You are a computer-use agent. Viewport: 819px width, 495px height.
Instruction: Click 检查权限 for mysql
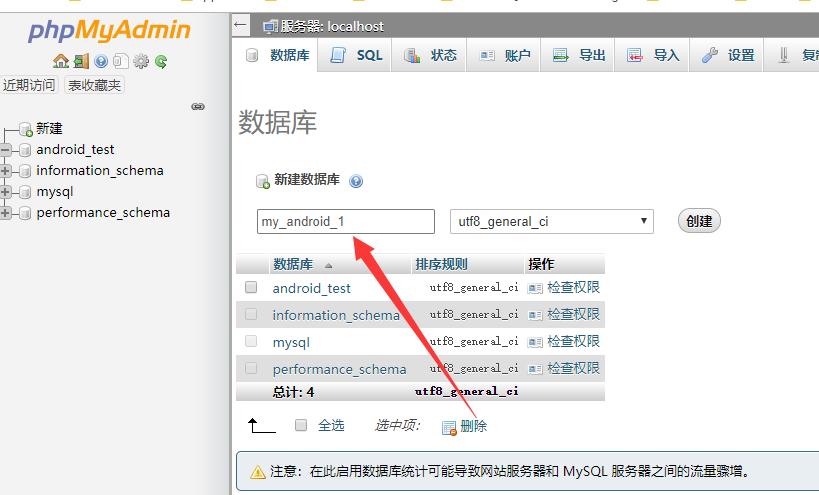point(574,341)
